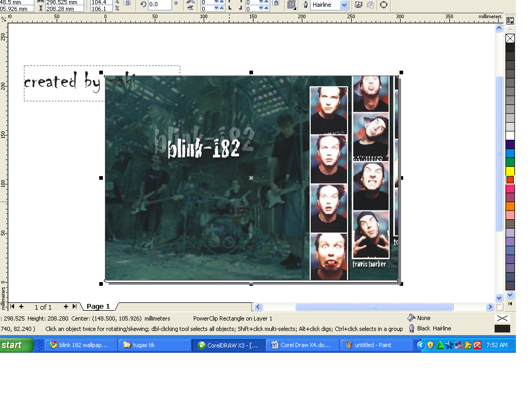
Task: Click the outline pen icon in status bar
Action: click(x=411, y=328)
